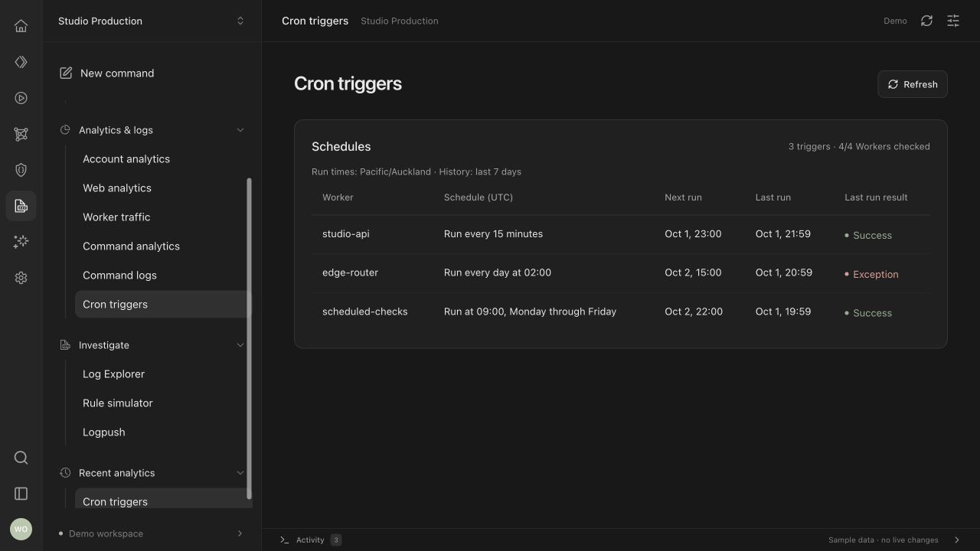Click the top bar sync icon beside Demo
The height and width of the screenshot is (551, 980).
coord(926,21)
